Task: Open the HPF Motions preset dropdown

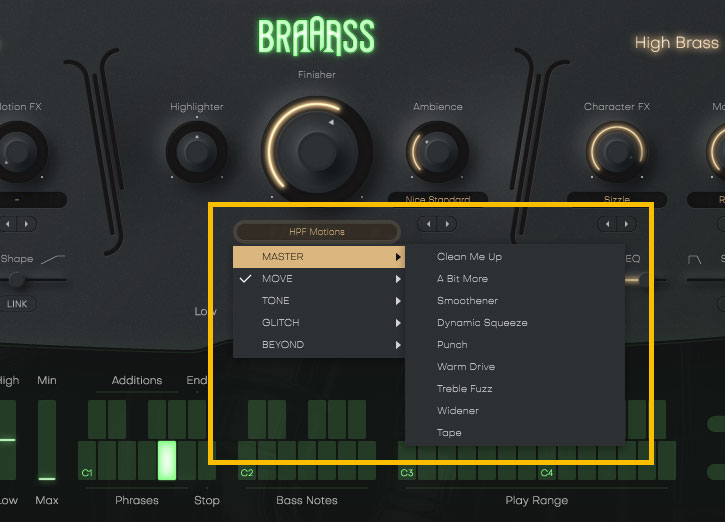Action: 317,231
